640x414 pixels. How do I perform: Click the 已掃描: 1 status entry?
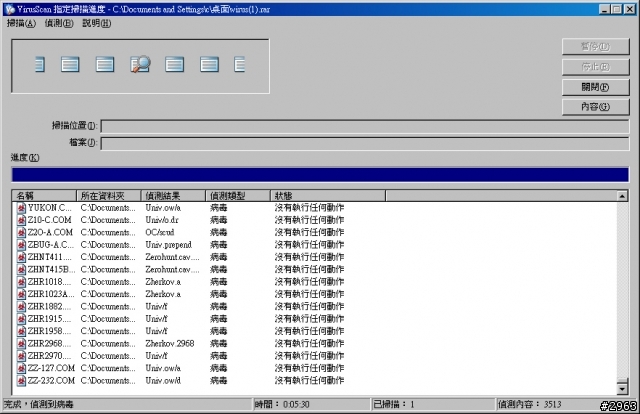click(394, 404)
